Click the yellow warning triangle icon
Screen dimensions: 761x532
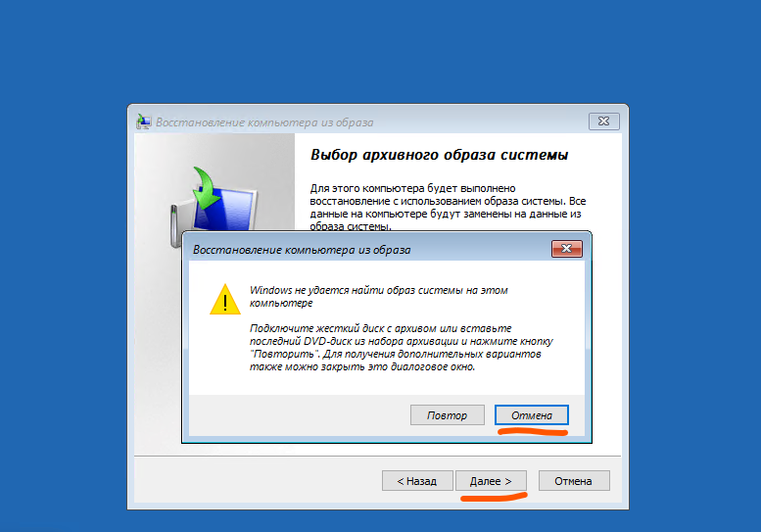pos(224,300)
